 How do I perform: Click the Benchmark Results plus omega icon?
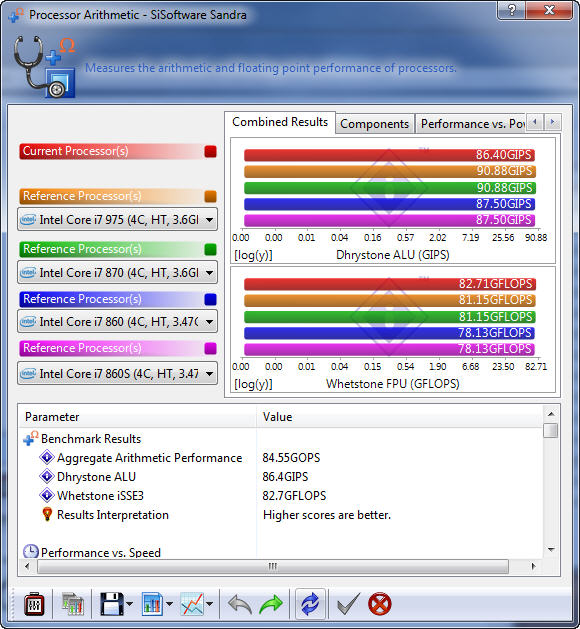(x=30, y=438)
